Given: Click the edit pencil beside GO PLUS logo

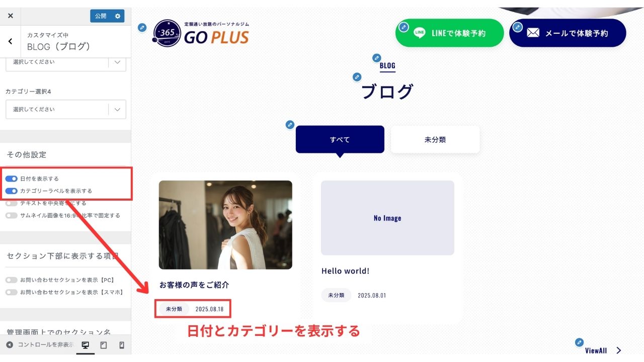Looking at the screenshot, I should [142, 27].
